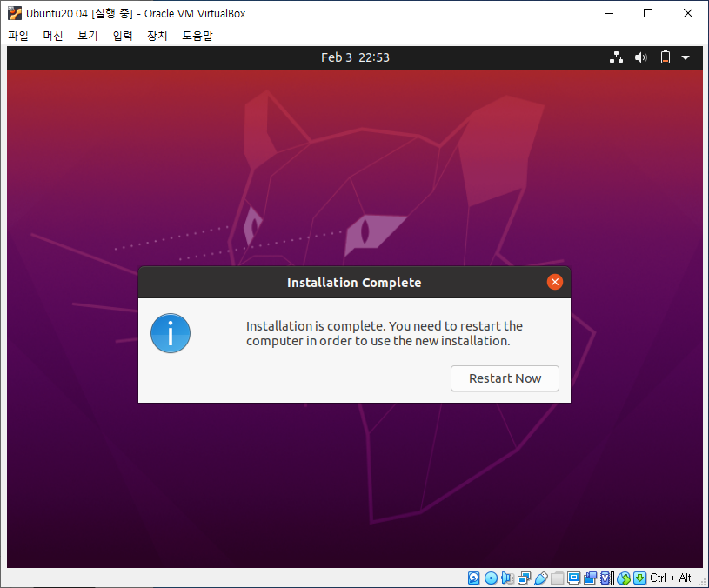Viewport: 709px width, 588px height.
Task: Click the Ubuntu top bar clock Feb 3 22:53
Action: 355,57
